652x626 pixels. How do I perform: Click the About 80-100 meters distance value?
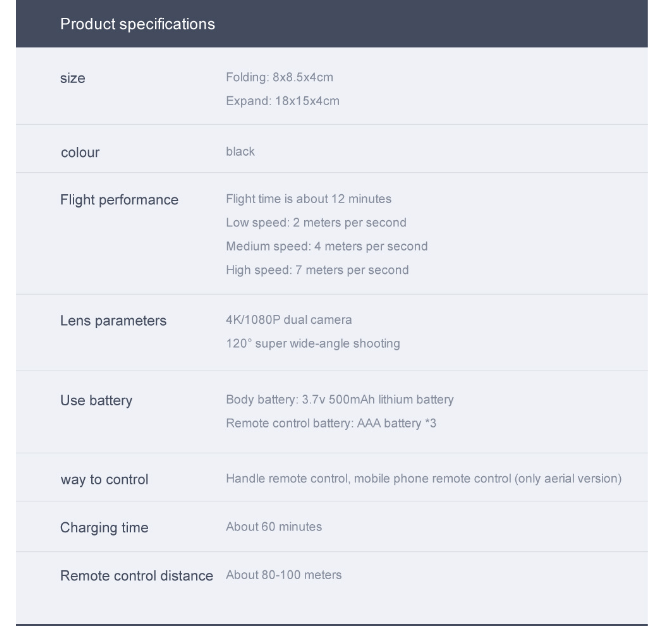tap(284, 575)
